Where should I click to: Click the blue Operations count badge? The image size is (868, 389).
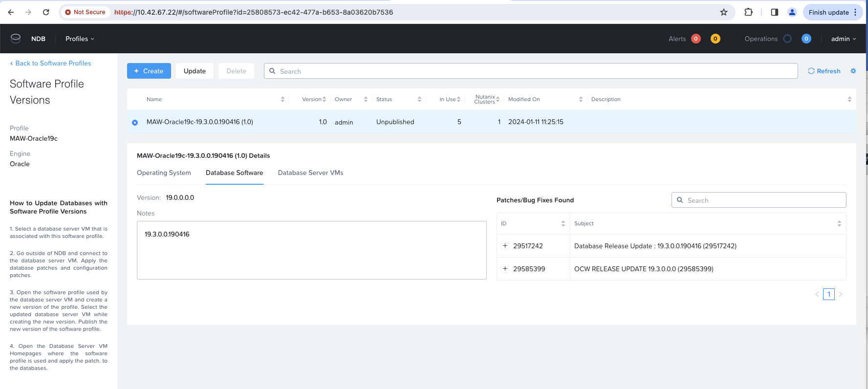coord(806,39)
